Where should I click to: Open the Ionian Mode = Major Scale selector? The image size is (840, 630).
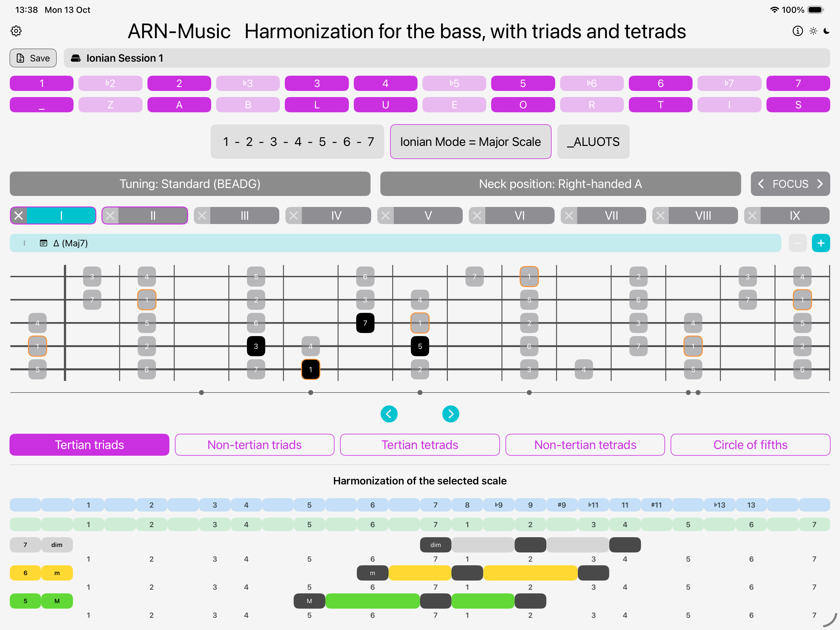470,142
